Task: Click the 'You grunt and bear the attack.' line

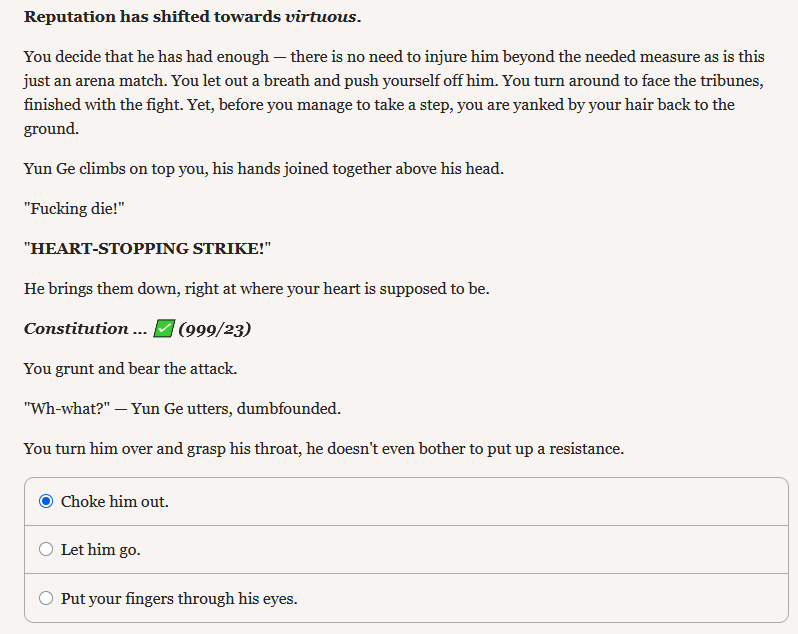Action: coord(130,368)
